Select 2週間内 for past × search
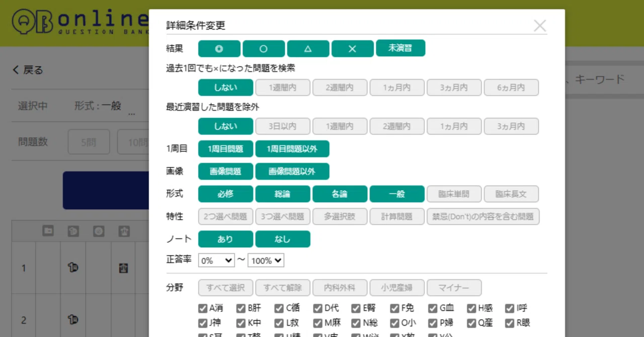The height and width of the screenshot is (337, 644). tap(340, 88)
